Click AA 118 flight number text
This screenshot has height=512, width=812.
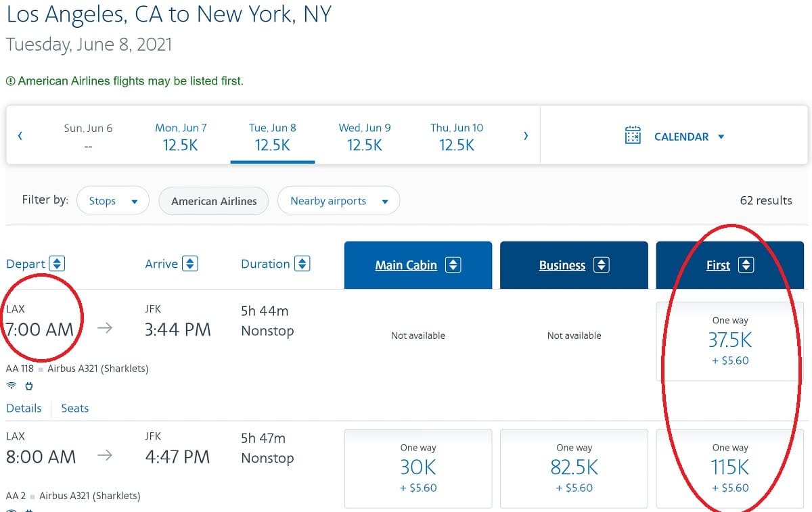[x=20, y=369]
